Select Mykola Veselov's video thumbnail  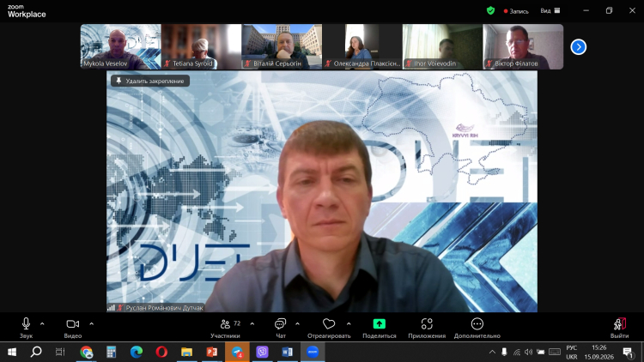pos(121,46)
